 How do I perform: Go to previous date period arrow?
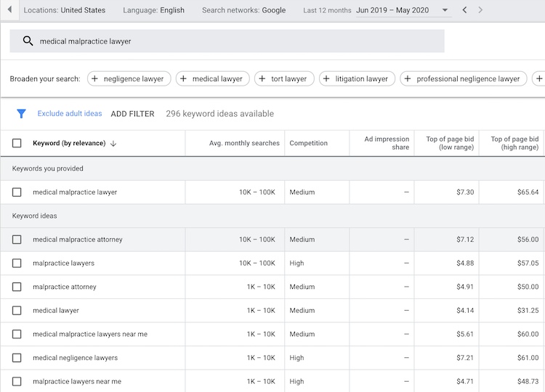click(465, 10)
